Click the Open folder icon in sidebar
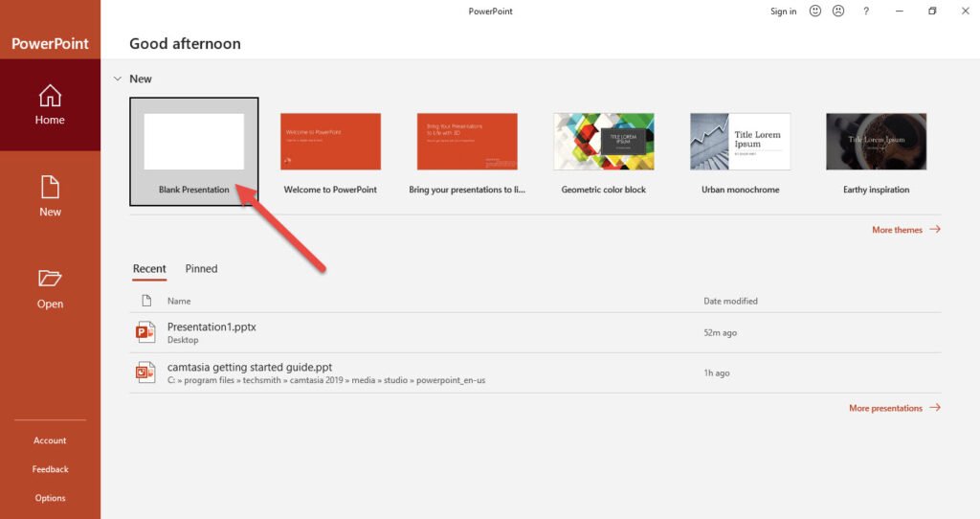Screen dimensions: 980x519 click(50, 278)
